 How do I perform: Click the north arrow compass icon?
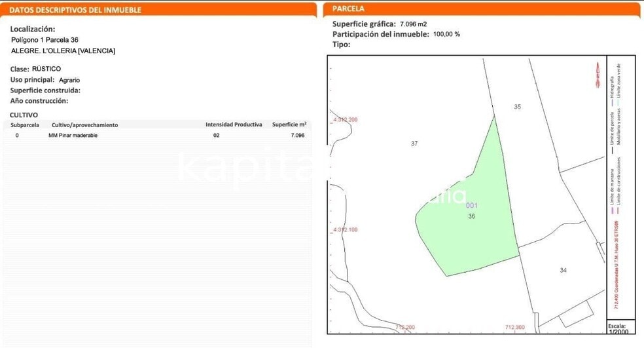pyautogui.click(x=597, y=73)
